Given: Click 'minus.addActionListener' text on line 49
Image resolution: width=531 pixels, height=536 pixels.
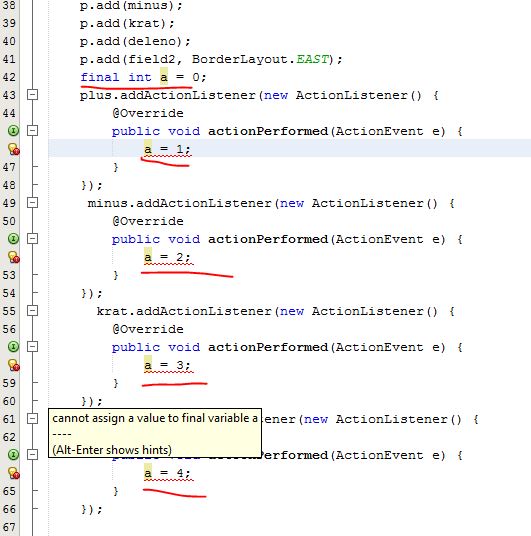Looking at the screenshot, I should pyautogui.click(x=180, y=203).
